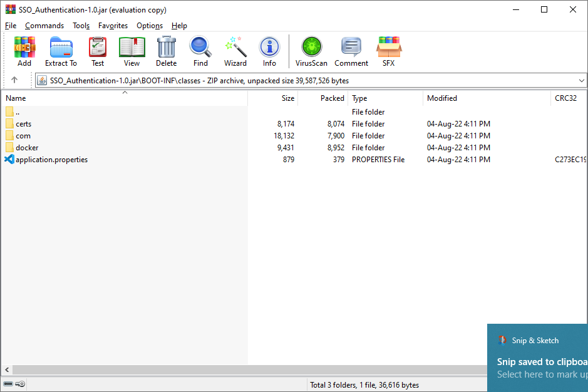
Task: Open the Favorites menu
Action: (113, 26)
